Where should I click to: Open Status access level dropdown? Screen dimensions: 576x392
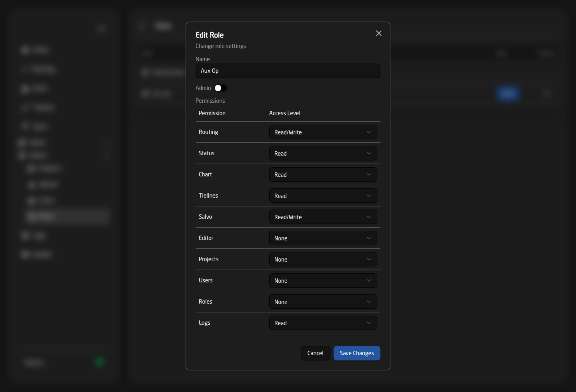(x=323, y=153)
